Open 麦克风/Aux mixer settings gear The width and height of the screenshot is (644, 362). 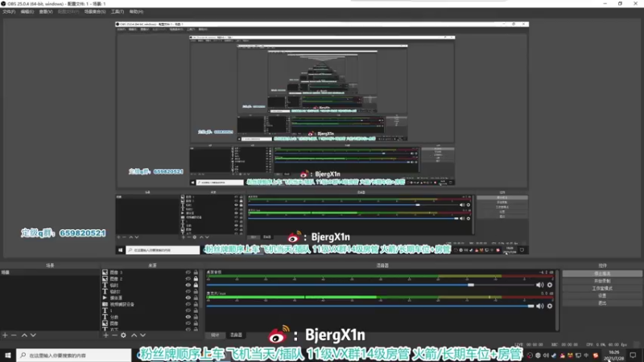pyautogui.click(x=550, y=306)
